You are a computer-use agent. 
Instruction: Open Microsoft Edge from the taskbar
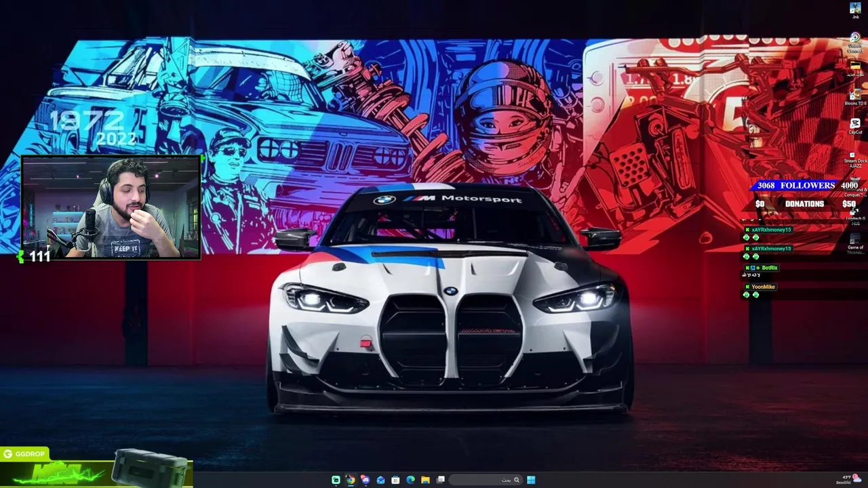coord(410,480)
